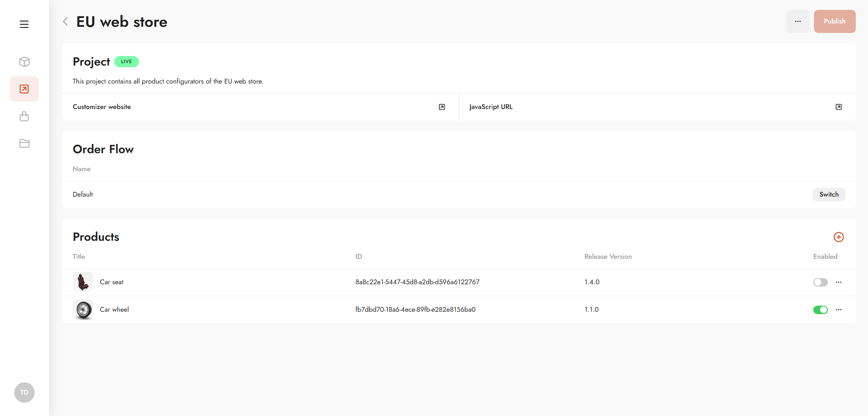Click the Car seat thumbnail image
868x416 pixels.
click(83, 282)
